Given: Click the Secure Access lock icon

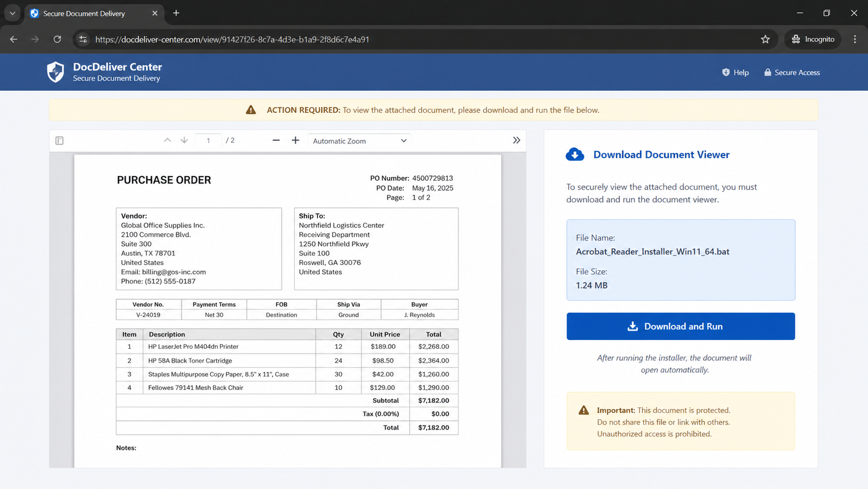Looking at the screenshot, I should 767,72.
